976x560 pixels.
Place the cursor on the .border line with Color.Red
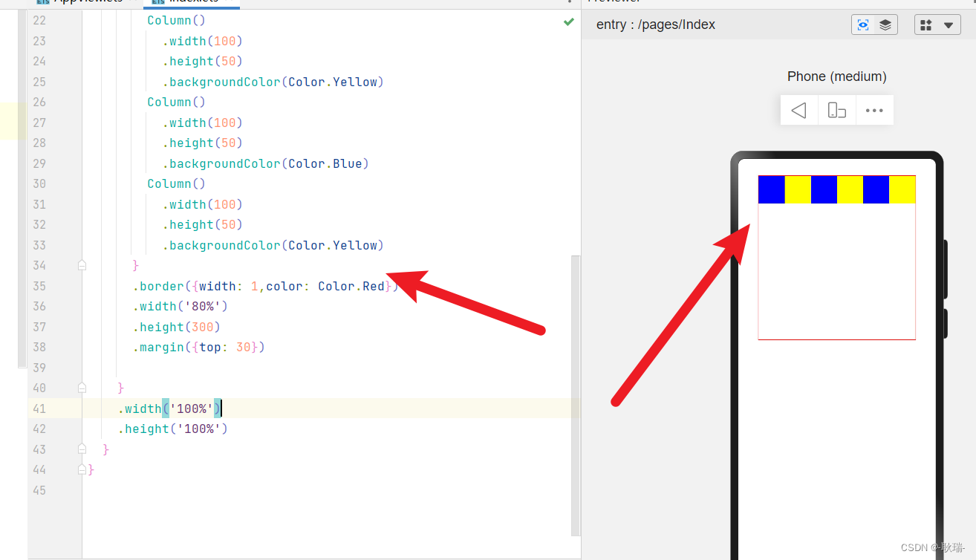pyautogui.click(x=266, y=286)
